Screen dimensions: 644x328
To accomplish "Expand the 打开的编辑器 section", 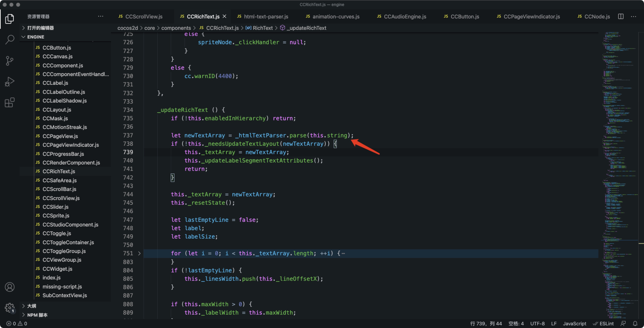I will click(x=40, y=28).
